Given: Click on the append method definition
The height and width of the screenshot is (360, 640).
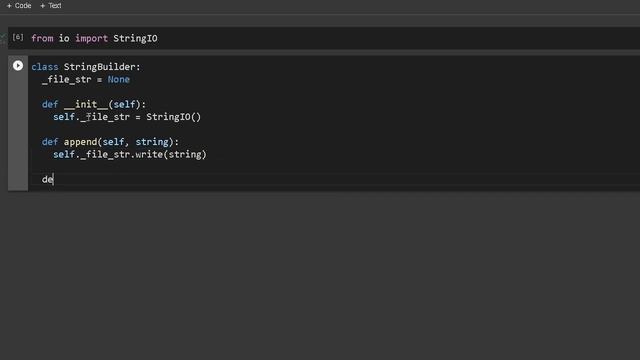Looking at the screenshot, I should pyautogui.click(x=110, y=142).
